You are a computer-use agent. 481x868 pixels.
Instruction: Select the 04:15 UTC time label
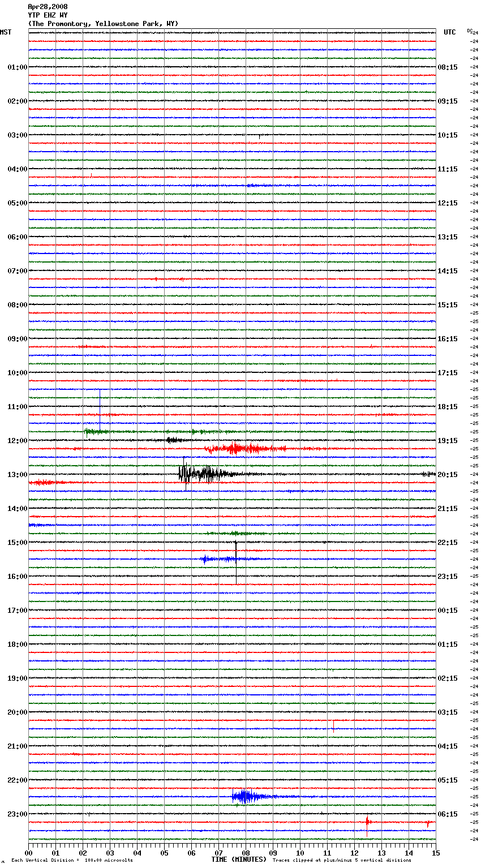coord(448,746)
